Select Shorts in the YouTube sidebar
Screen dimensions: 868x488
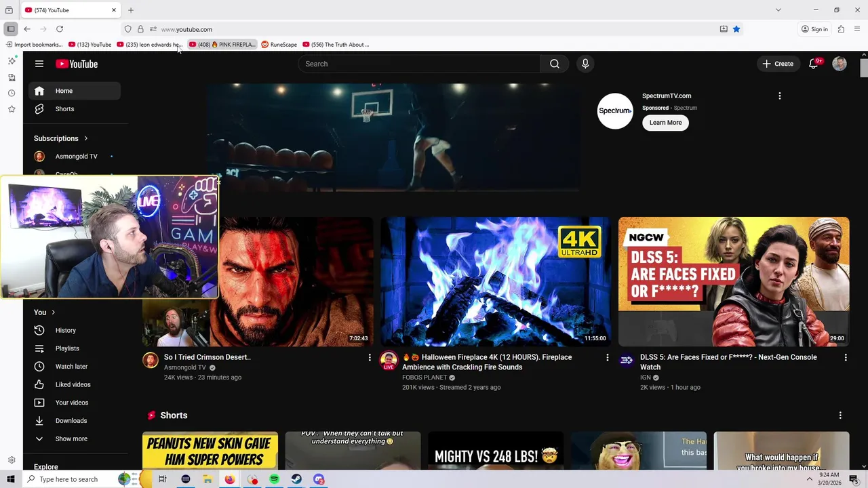pyautogui.click(x=75, y=109)
